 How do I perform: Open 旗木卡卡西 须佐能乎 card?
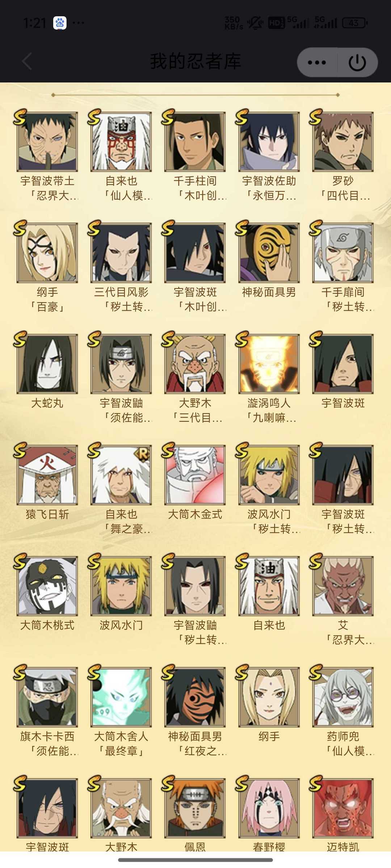click(x=47, y=697)
